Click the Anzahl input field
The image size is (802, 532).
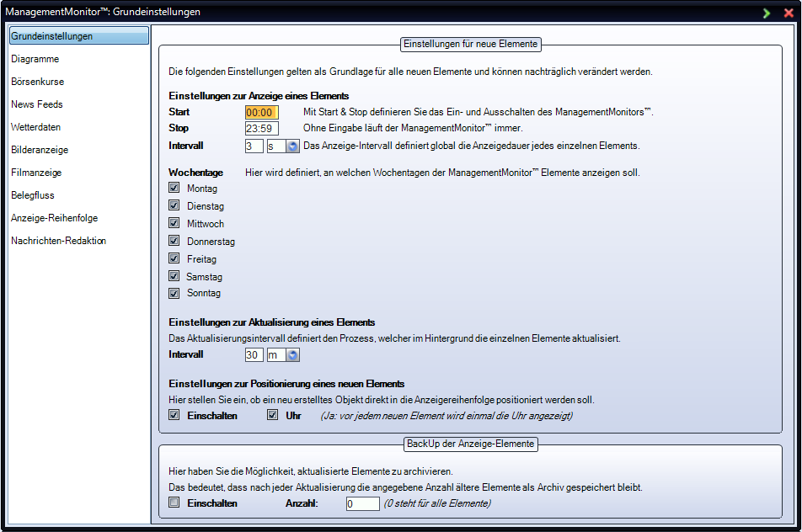362,504
